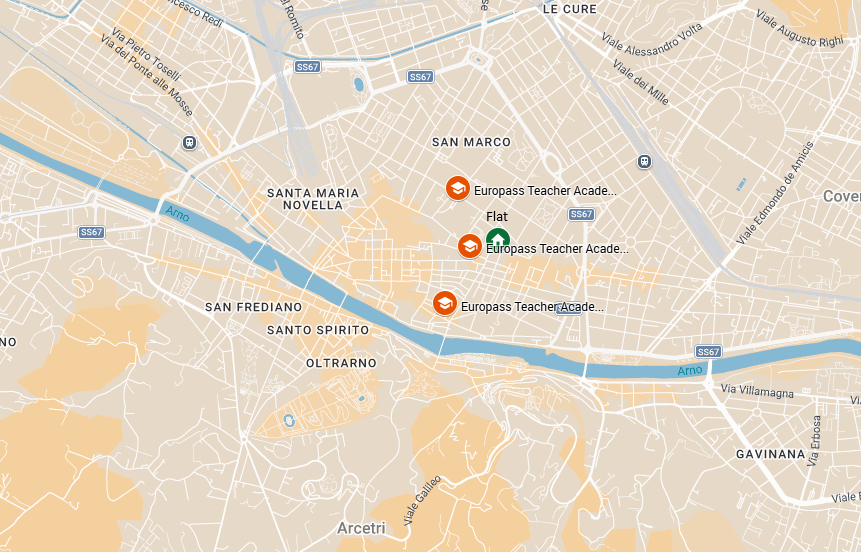The width and height of the screenshot is (861, 552).
Task: Click the SS67 road shield beside Gavinana bridge
Action: 708,352
